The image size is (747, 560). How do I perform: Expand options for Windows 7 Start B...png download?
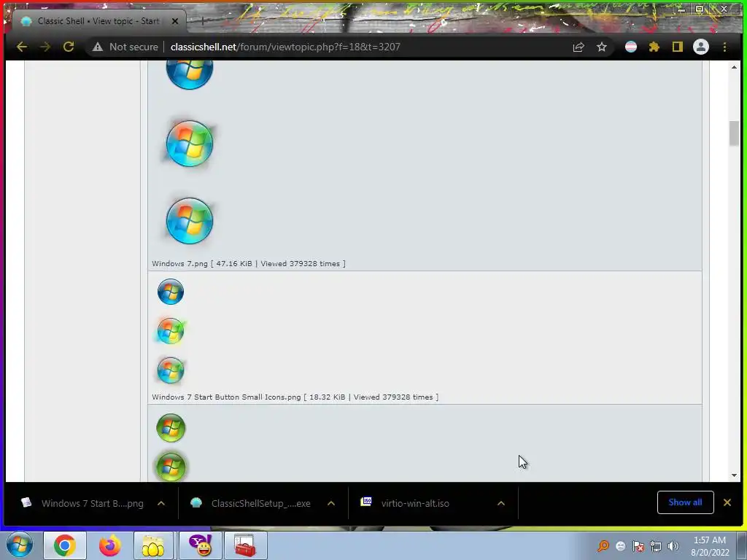[x=161, y=503]
